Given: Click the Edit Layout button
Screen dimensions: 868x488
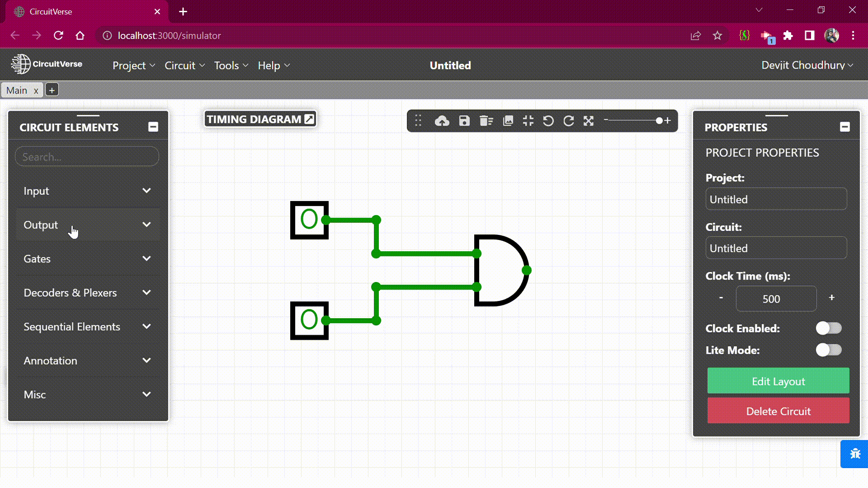Looking at the screenshot, I should pyautogui.click(x=778, y=381).
